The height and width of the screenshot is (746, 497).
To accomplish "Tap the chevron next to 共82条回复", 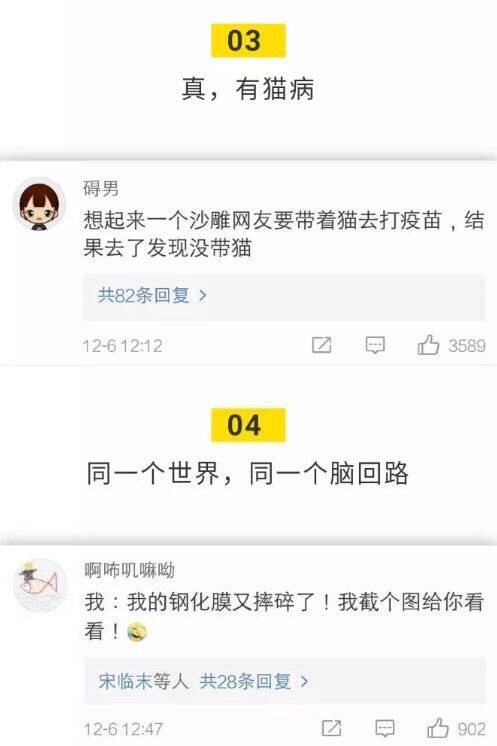I will [x=203, y=295].
